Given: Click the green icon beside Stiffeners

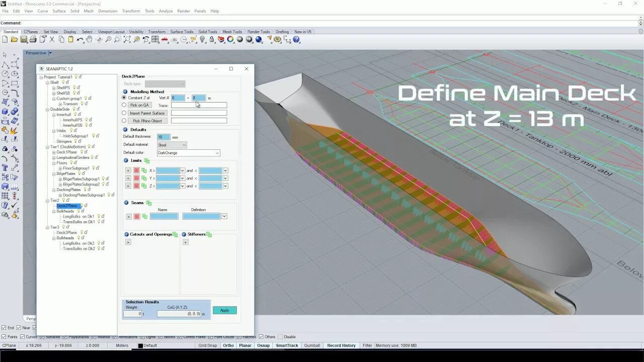Looking at the screenshot, I should pyautogui.click(x=209, y=234).
